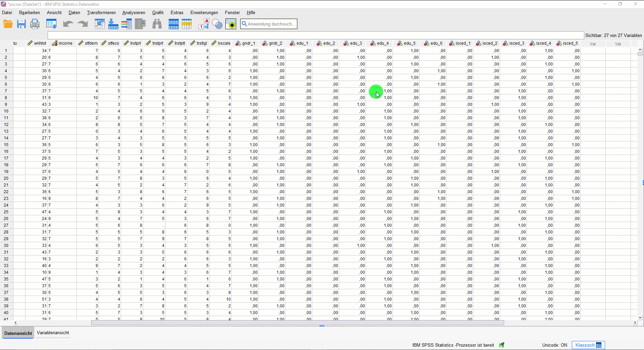The width and height of the screenshot is (644, 350).
Task: Toggle value labels display icon
Action: pyautogui.click(x=204, y=24)
